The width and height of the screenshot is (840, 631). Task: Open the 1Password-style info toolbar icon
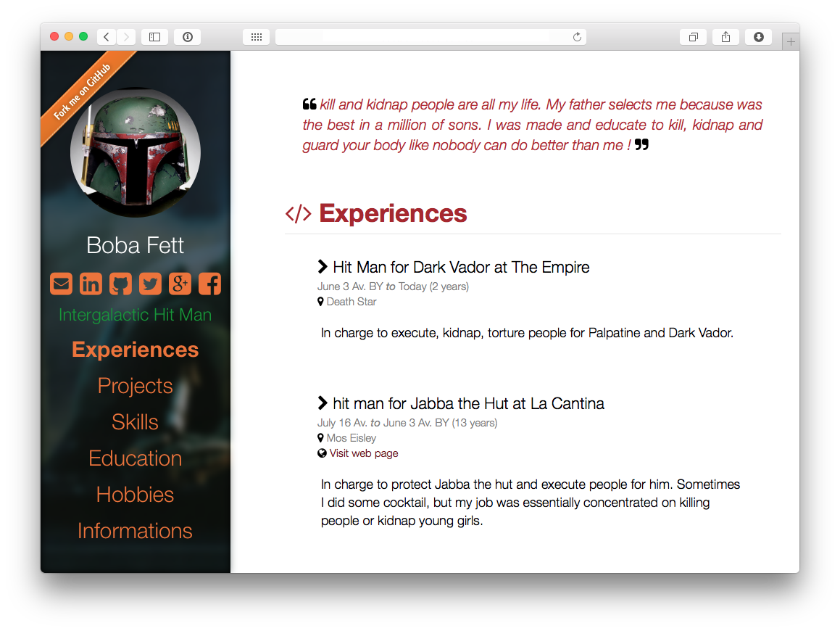pos(188,36)
